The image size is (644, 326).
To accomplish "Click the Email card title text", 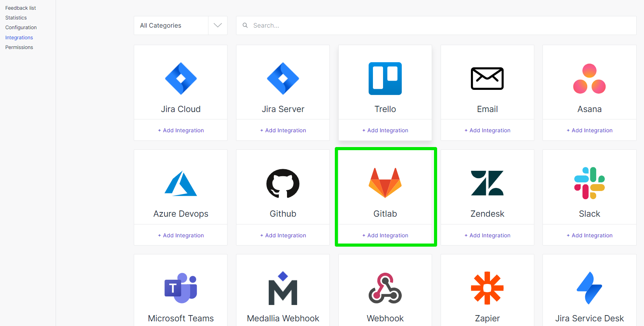I will coord(487,109).
